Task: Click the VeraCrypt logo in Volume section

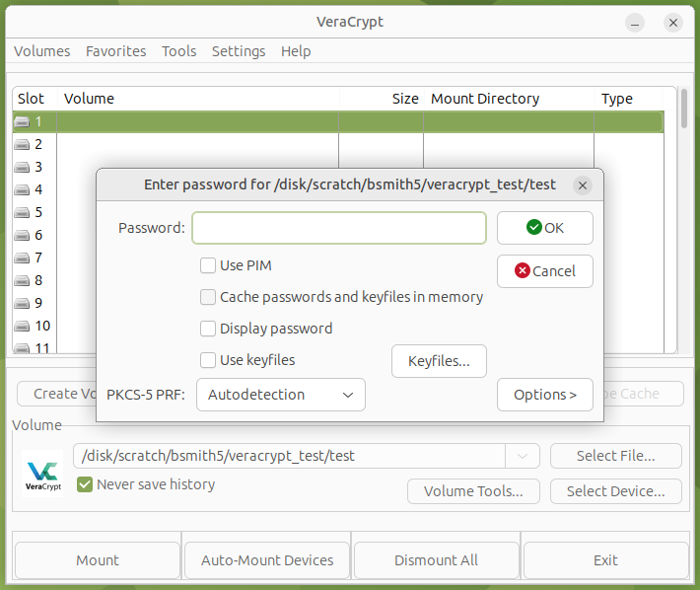Action: [42, 474]
